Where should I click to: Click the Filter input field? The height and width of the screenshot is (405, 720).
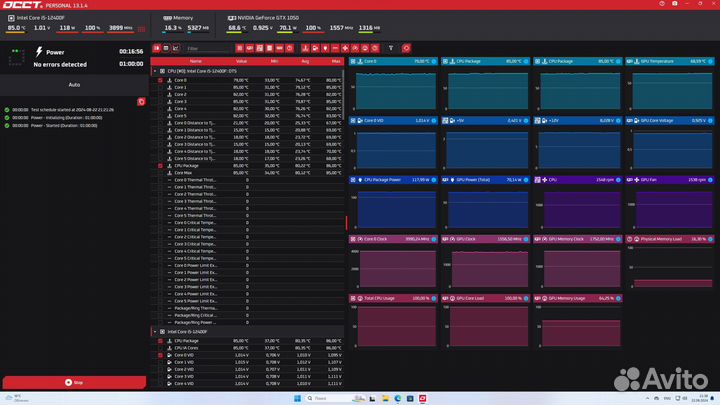pyautogui.click(x=206, y=48)
